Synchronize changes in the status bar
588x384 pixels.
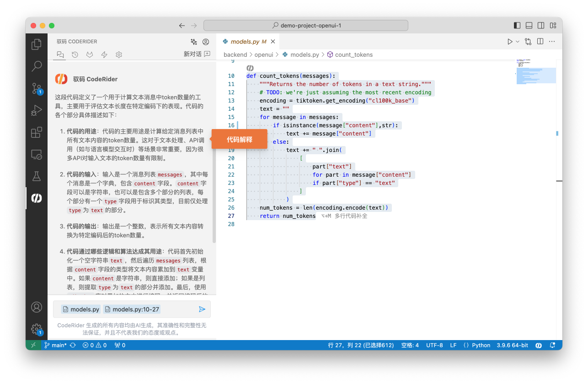click(x=73, y=345)
